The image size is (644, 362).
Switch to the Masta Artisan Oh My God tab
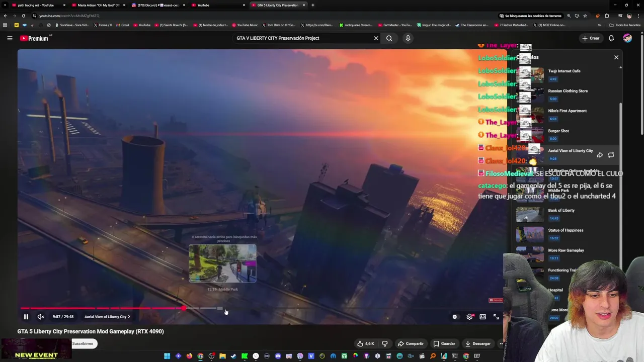[98, 5]
